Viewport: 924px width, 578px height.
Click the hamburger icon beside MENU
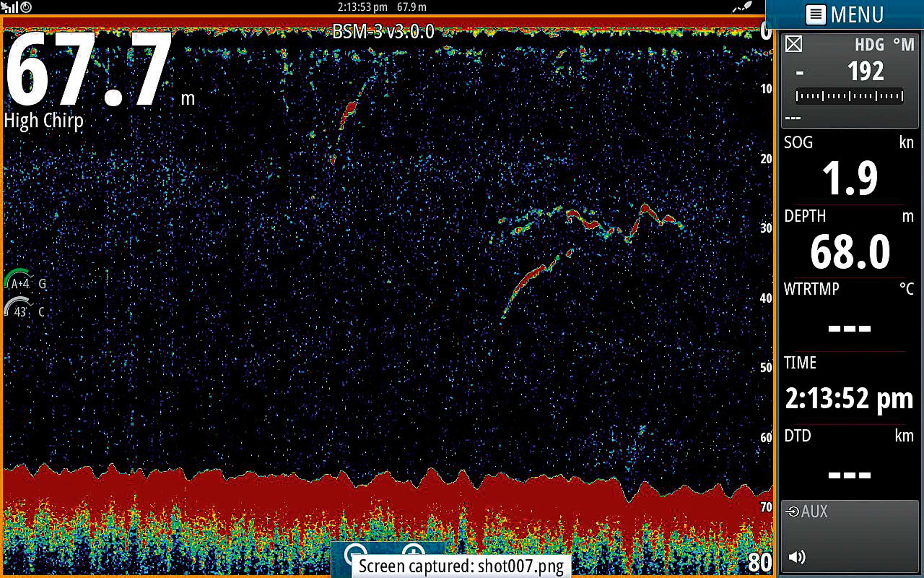(x=815, y=15)
